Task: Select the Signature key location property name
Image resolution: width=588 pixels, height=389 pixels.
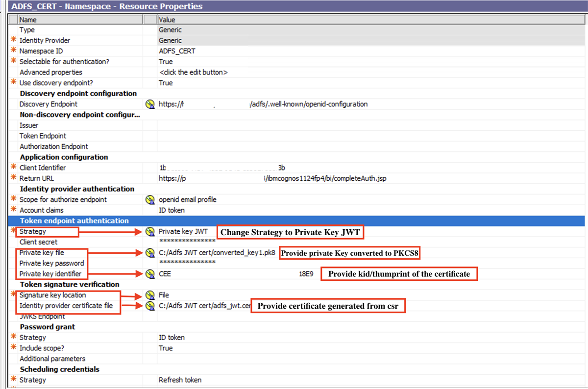Action: (x=52, y=295)
